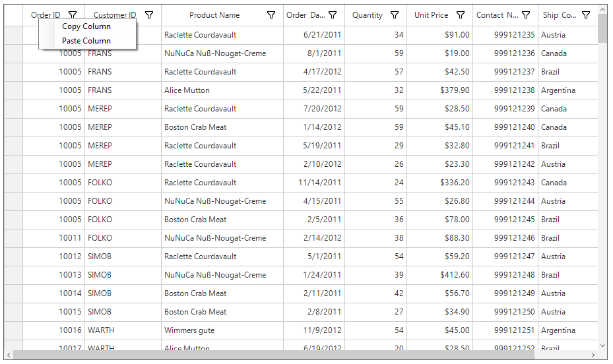Select the FOLKO cell dated 11/14/2011
The image size is (613, 364).
click(x=123, y=183)
